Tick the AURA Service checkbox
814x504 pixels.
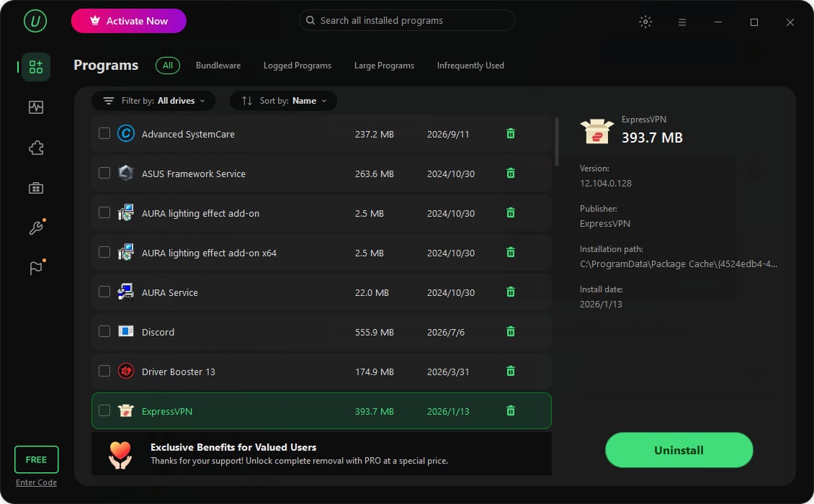[104, 292]
